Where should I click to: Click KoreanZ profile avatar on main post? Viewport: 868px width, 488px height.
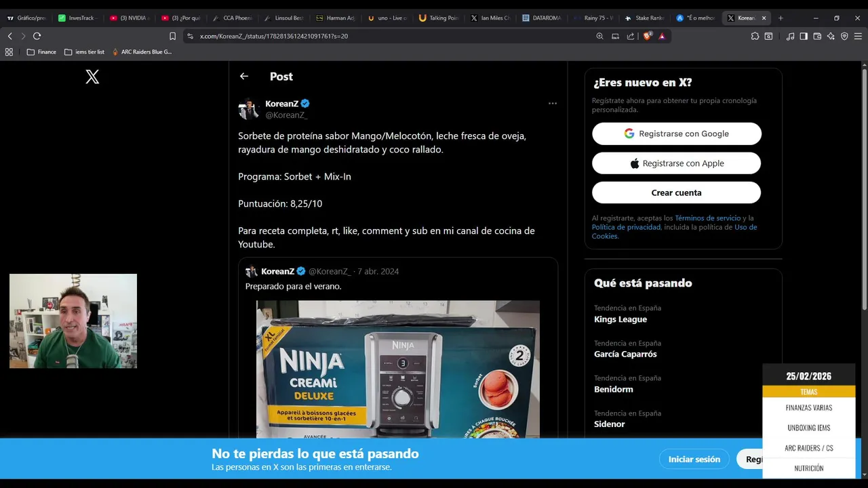pos(249,109)
